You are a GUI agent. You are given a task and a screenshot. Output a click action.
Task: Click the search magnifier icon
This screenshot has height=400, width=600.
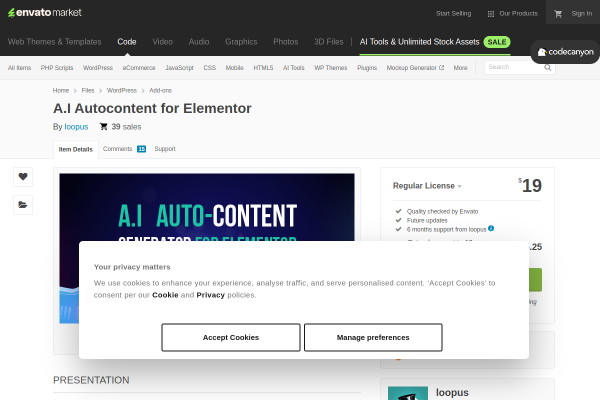(x=548, y=67)
